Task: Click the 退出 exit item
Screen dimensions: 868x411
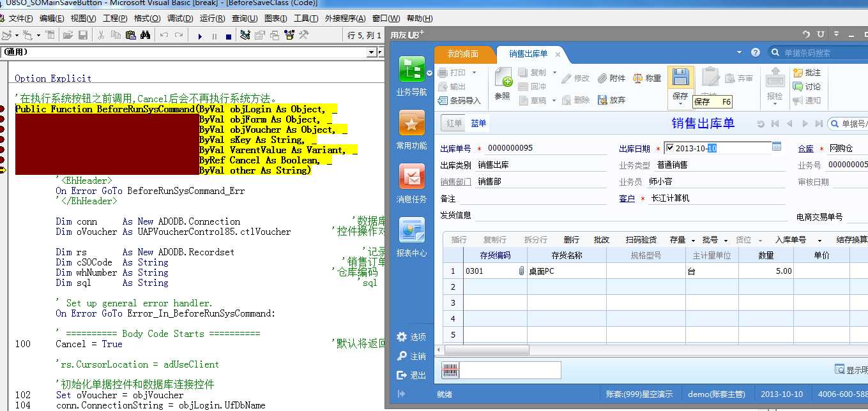Action: click(411, 375)
